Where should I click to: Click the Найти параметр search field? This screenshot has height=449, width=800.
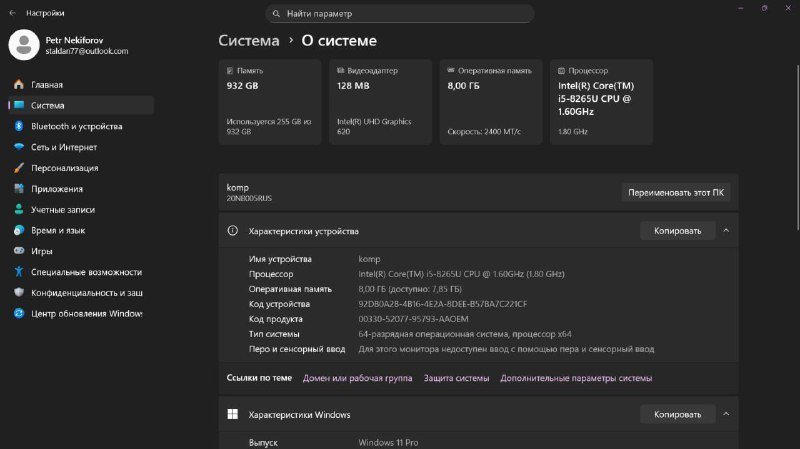coord(400,14)
